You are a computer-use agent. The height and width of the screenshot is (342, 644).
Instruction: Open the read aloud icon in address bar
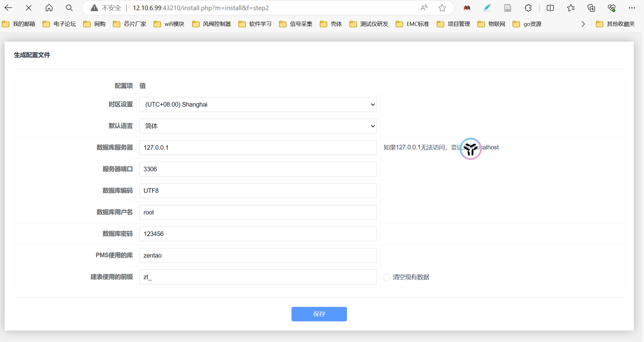(x=424, y=8)
